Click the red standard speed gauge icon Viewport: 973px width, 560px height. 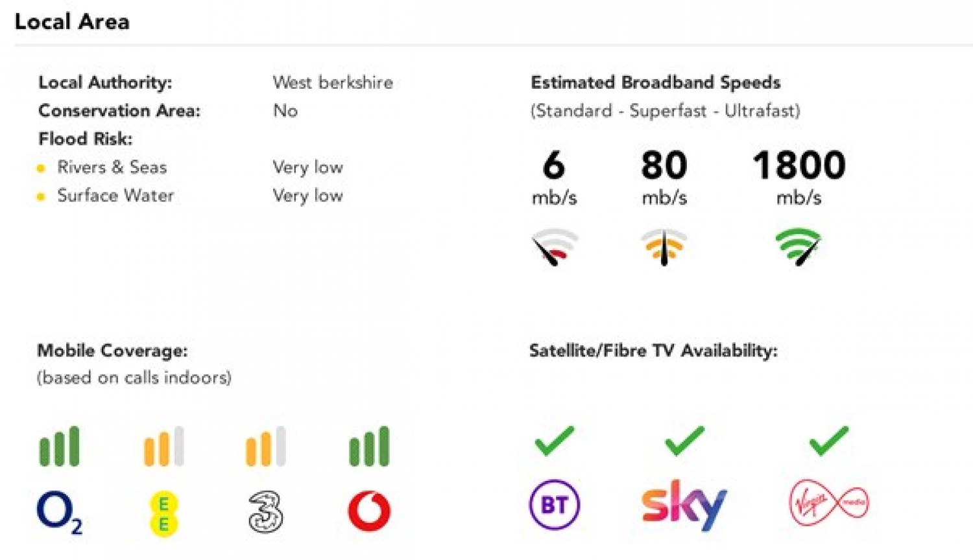(555, 246)
